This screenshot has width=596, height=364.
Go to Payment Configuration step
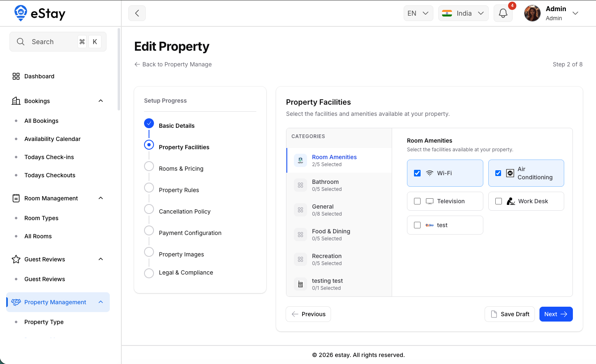point(190,233)
